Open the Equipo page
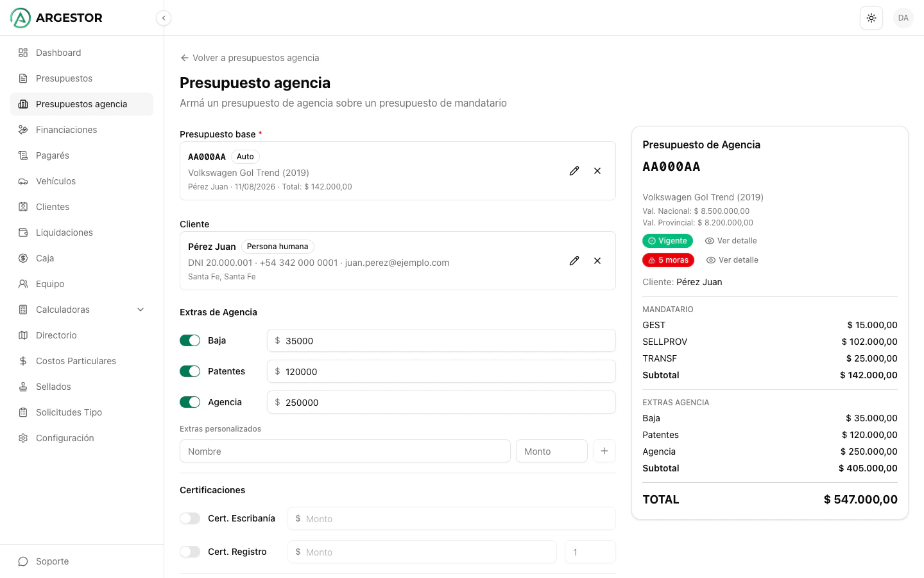This screenshot has width=924, height=578. pos(81,284)
